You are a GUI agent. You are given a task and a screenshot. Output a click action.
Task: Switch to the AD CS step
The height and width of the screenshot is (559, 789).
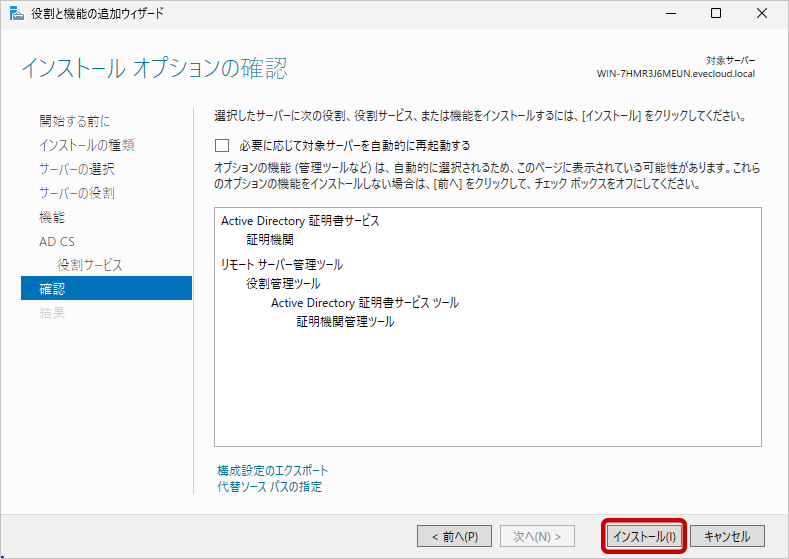(x=57, y=241)
